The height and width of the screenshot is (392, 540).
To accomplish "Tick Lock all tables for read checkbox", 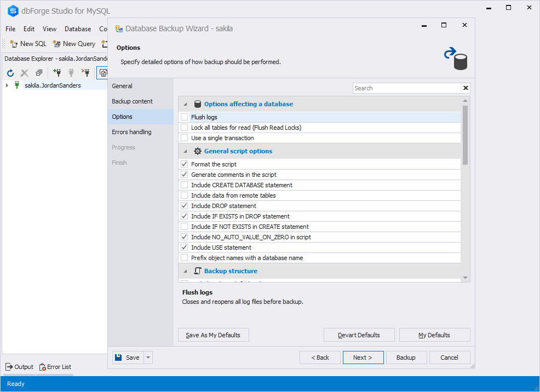I will click(185, 128).
